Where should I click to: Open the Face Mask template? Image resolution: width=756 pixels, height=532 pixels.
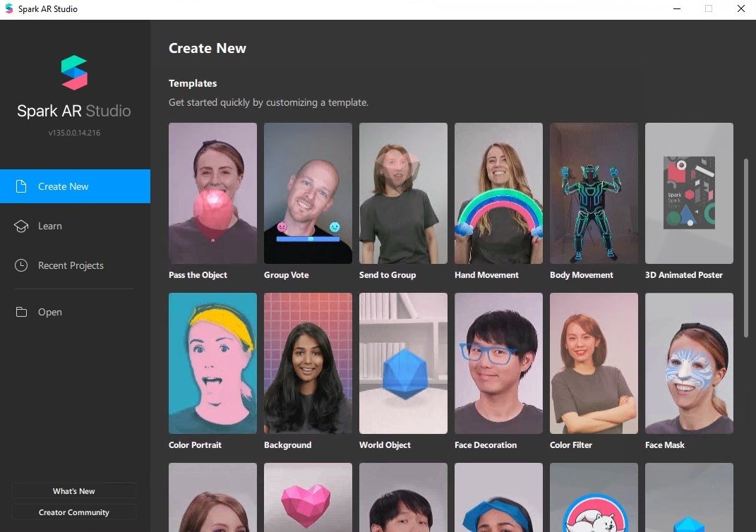click(x=689, y=363)
